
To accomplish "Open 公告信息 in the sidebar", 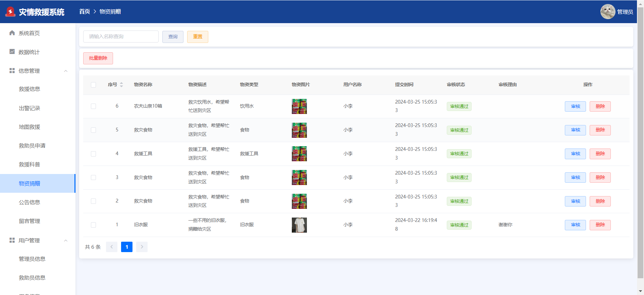I will [x=38, y=202].
